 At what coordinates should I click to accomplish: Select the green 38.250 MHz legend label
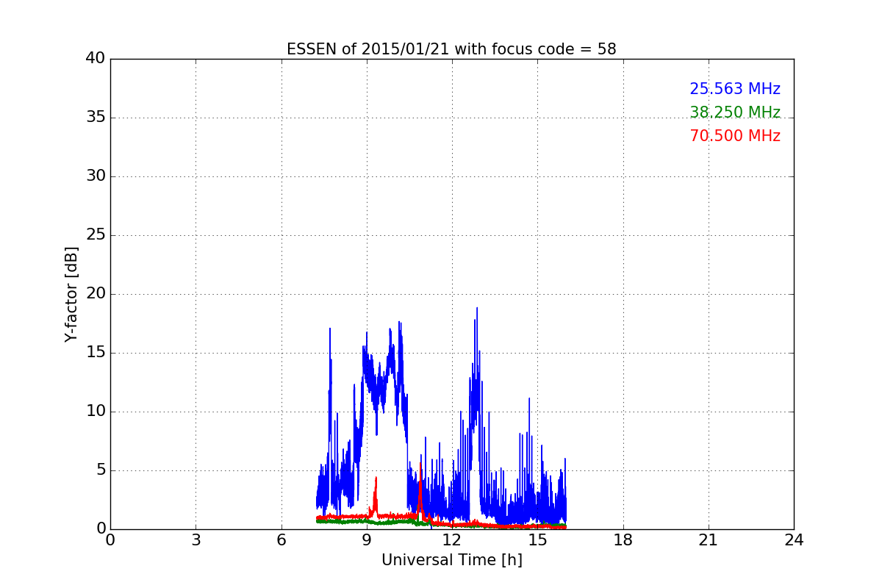tap(735, 112)
